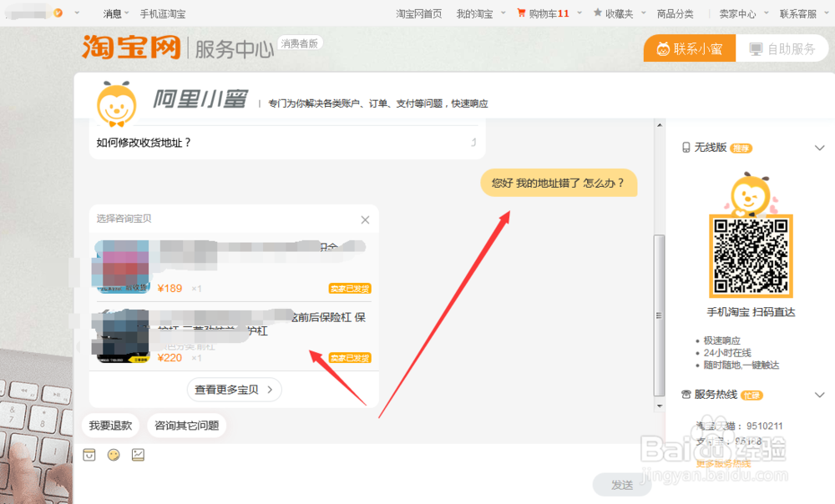
Task: Click the 卖家已发货 tag on ¥189 item
Action: 350,289
